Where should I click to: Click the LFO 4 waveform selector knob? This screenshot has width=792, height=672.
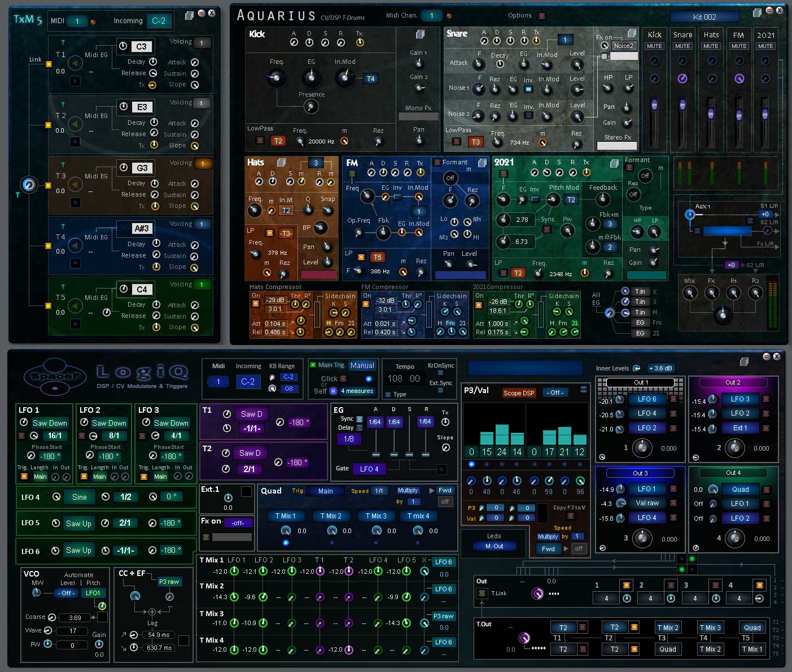coord(56,497)
